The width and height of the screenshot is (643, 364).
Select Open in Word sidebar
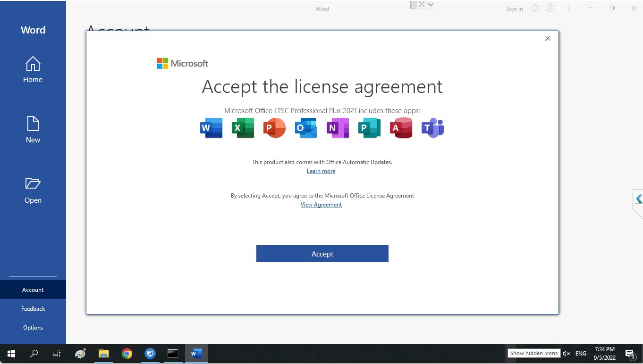(x=33, y=190)
